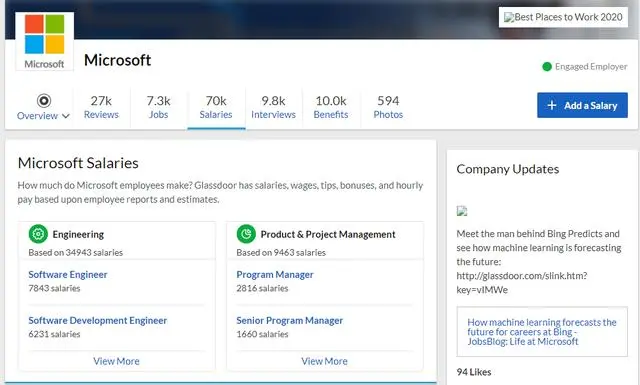Click the '7843 salaries' count
This screenshot has width=640, height=385.
(x=54, y=288)
